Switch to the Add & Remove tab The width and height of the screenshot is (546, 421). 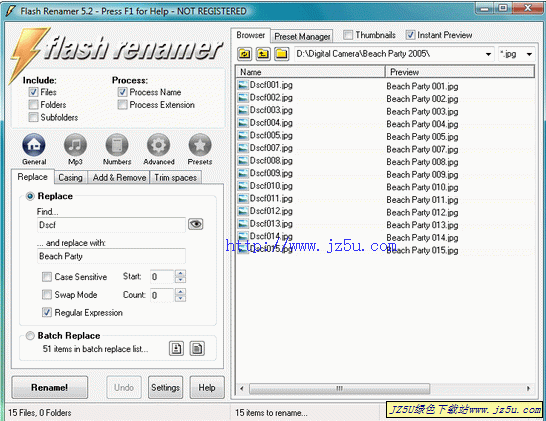pyautogui.click(x=119, y=177)
